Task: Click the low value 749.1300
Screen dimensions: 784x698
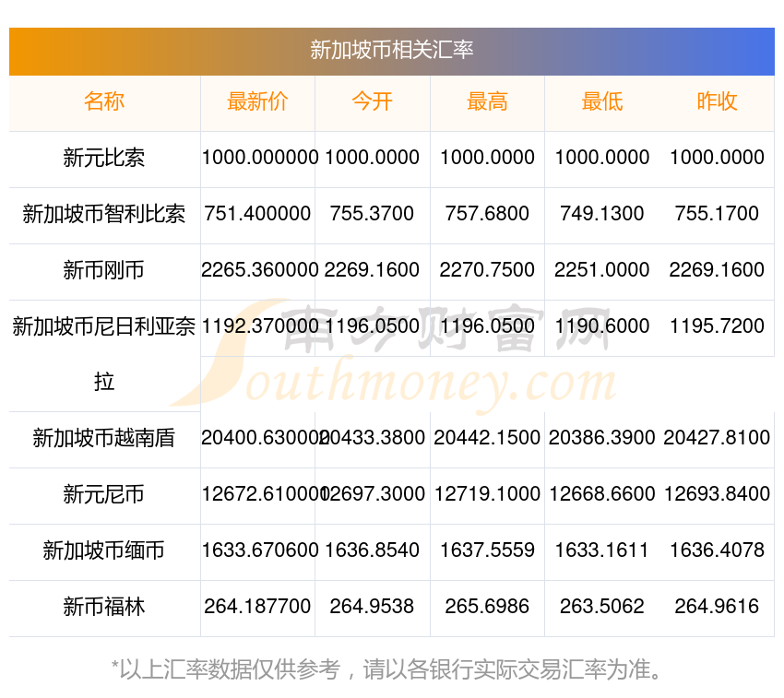Action: [602, 214]
